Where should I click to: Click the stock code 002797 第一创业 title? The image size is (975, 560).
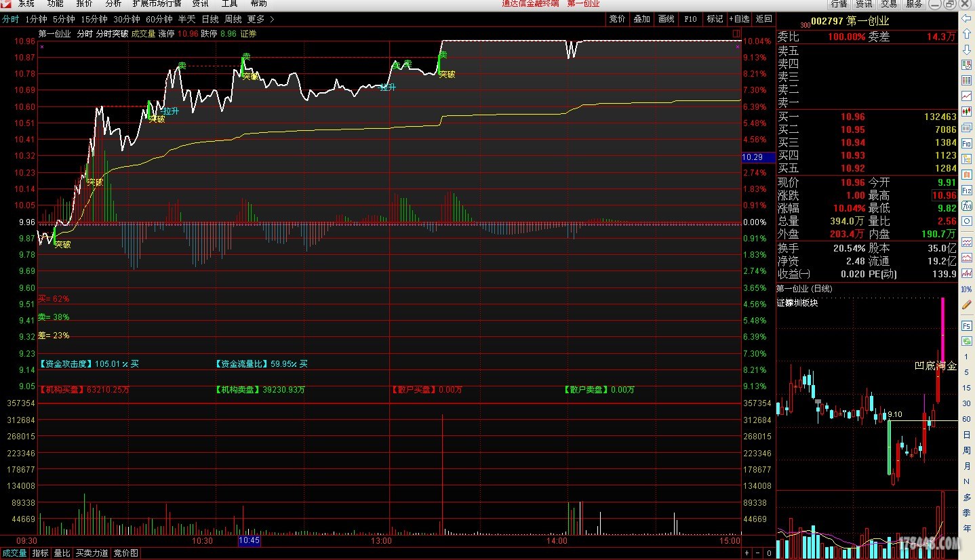tap(850, 22)
